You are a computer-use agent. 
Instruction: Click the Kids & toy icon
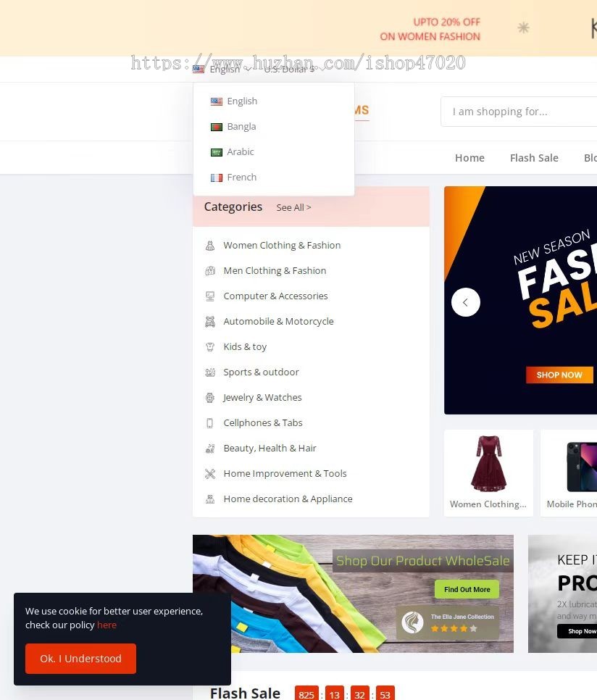[x=209, y=347]
